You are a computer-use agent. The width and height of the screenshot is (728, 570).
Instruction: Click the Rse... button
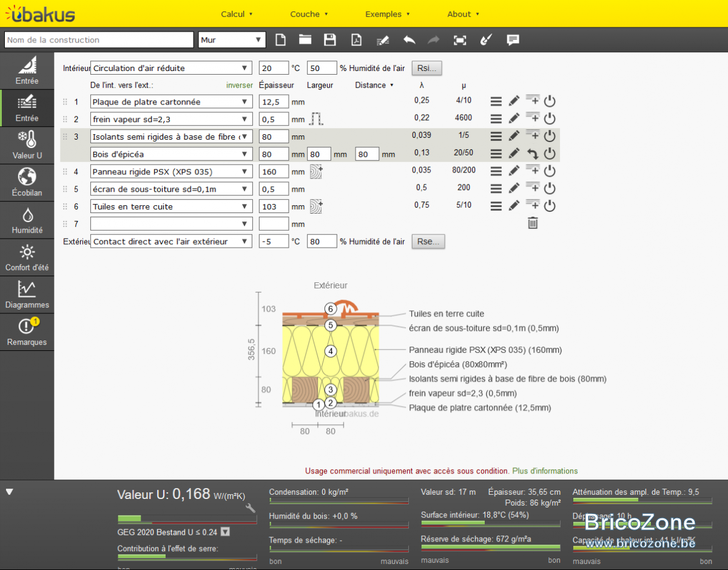click(428, 241)
